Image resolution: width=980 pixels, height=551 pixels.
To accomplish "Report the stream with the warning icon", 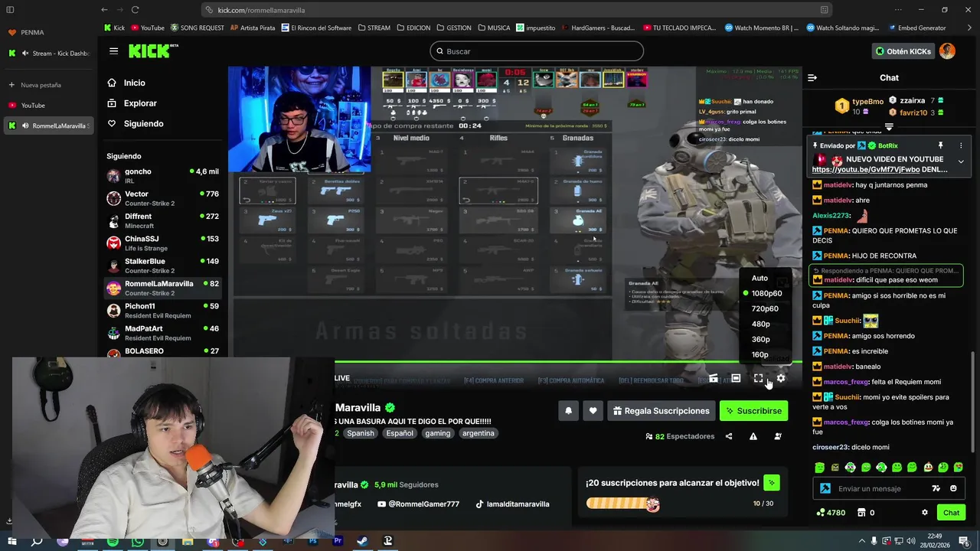I will [x=753, y=436].
